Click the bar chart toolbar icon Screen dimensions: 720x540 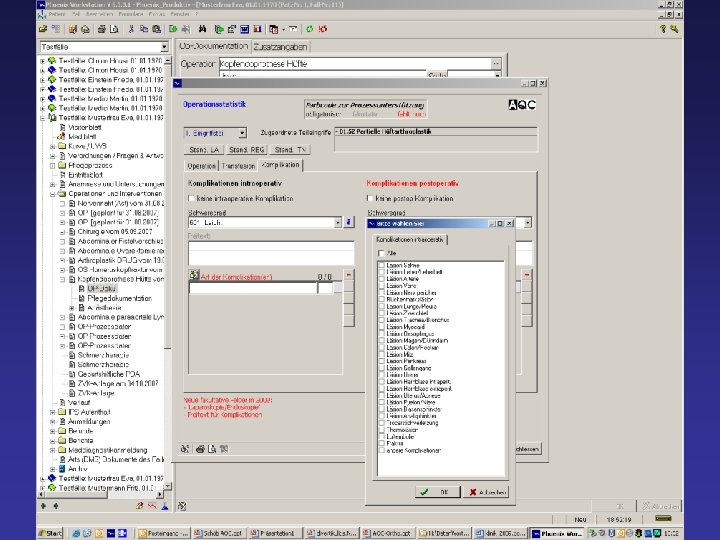click(257, 29)
